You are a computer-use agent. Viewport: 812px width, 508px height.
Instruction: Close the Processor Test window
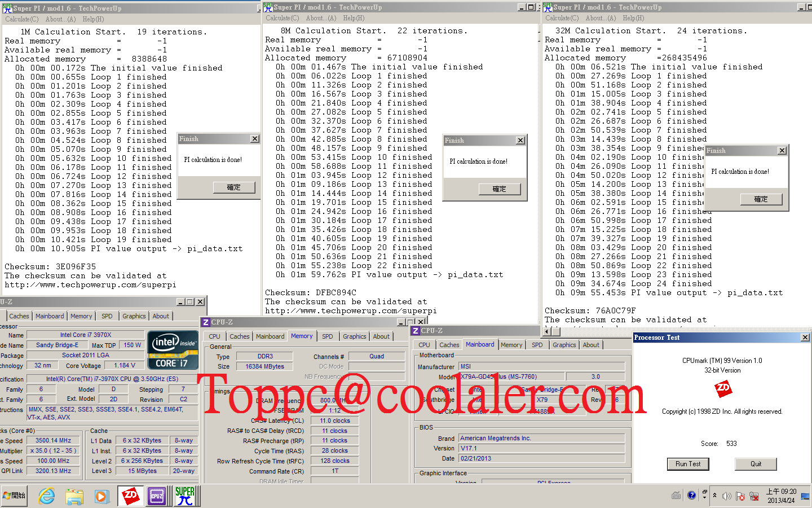pyautogui.click(x=805, y=338)
